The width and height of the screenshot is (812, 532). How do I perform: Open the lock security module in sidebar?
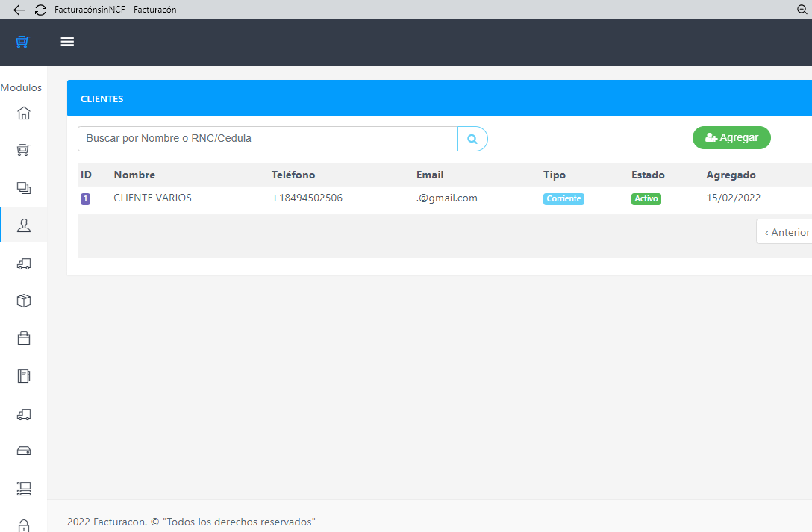coord(24,525)
